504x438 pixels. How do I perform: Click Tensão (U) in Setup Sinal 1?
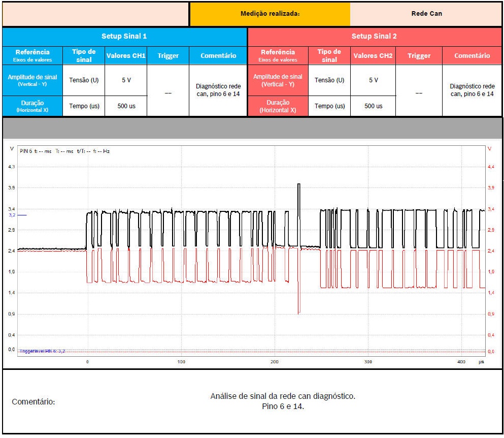(84, 80)
